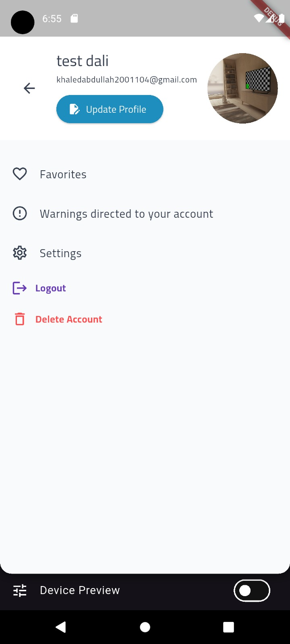Image resolution: width=290 pixels, height=644 pixels.
Task: Click the warning exclamation circle icon
Action: (x=20, y=213)
